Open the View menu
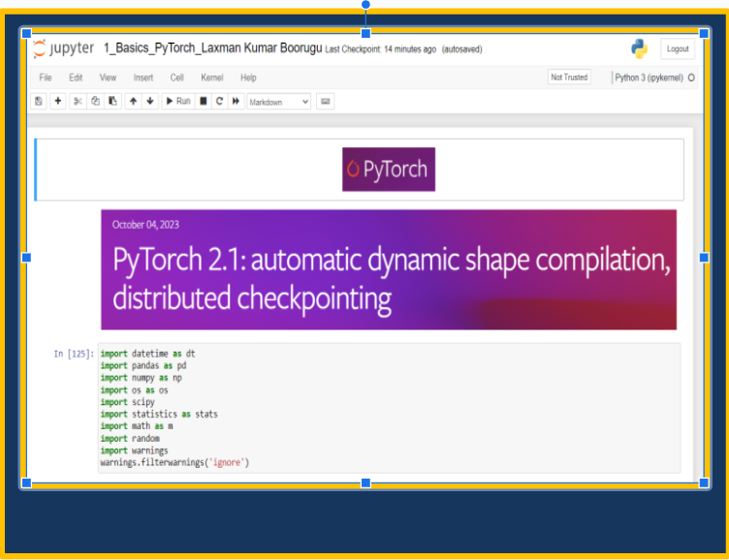 point(108,78)
